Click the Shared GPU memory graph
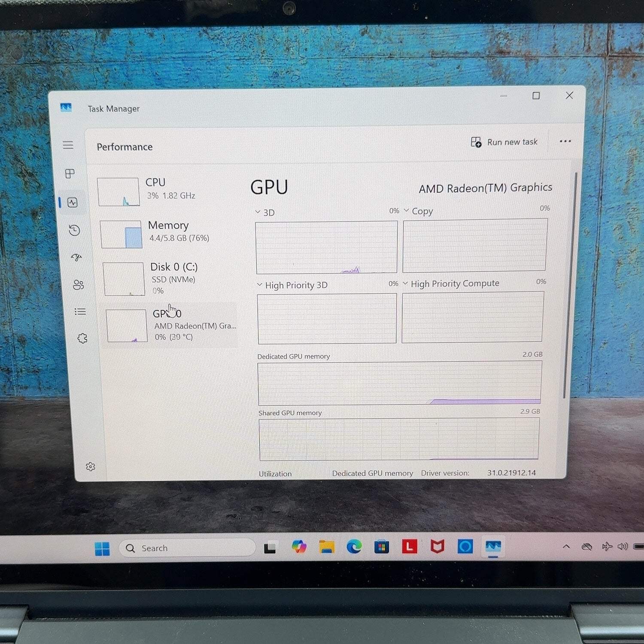The height and width of the screenshot is (644, 644). pyautogui.click(x=399, y=440)
